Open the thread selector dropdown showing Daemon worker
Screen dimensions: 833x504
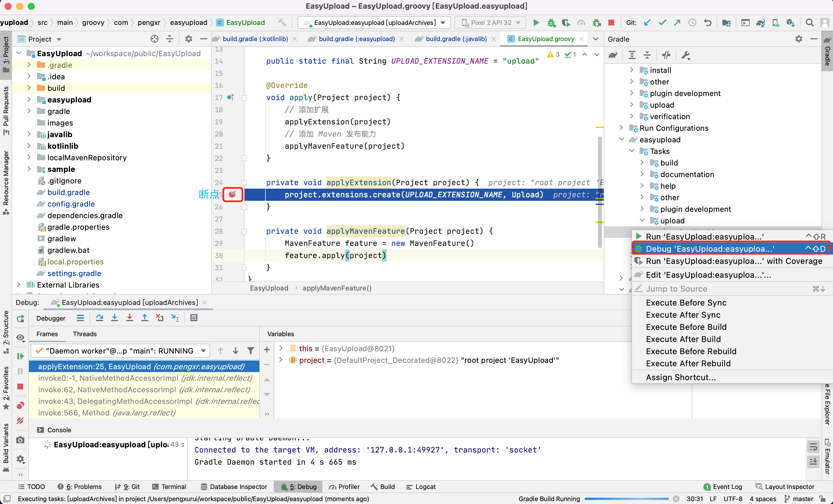120,351
